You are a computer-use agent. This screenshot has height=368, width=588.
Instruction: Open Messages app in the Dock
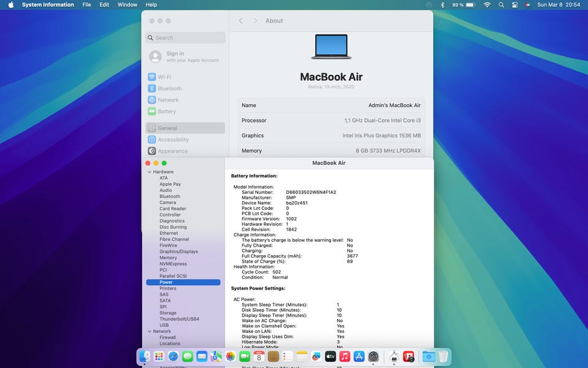tap(187, 356)
